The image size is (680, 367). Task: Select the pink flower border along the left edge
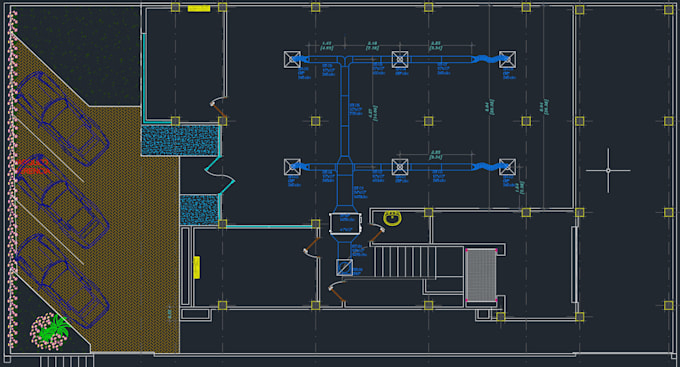(x=13, y=179)
